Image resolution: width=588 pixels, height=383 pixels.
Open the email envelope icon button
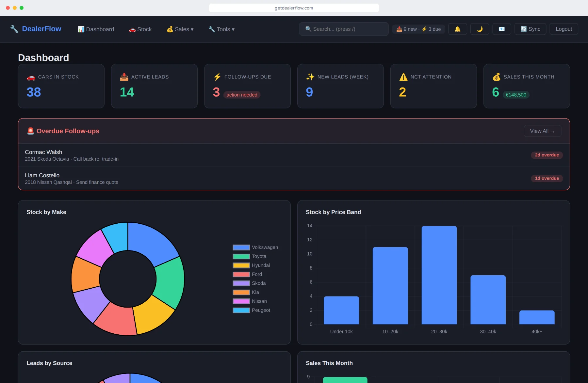[502, 29]
